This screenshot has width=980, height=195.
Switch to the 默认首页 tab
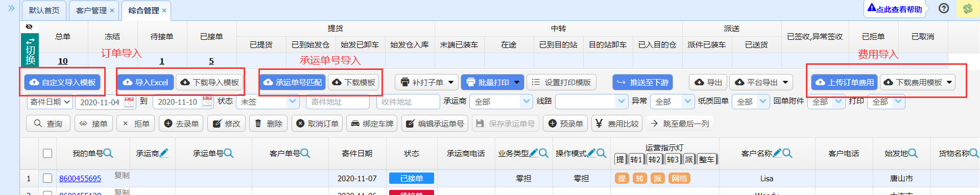pos(44,10)
